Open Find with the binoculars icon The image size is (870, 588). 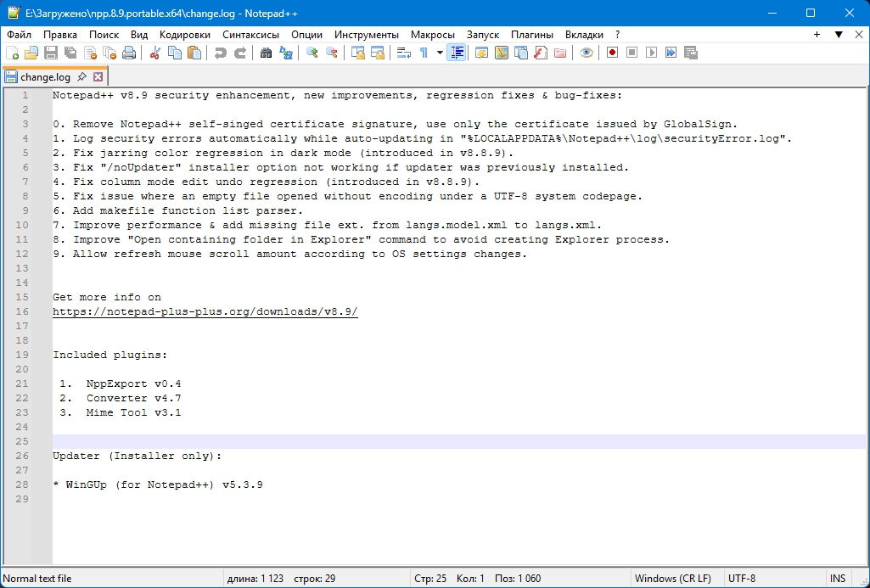tap(267, 53)
